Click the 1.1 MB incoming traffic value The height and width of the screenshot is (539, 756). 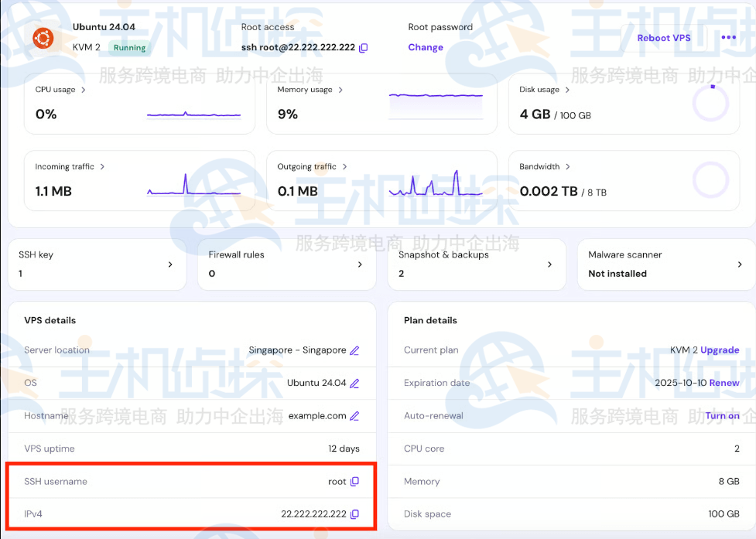pos(53,191)
